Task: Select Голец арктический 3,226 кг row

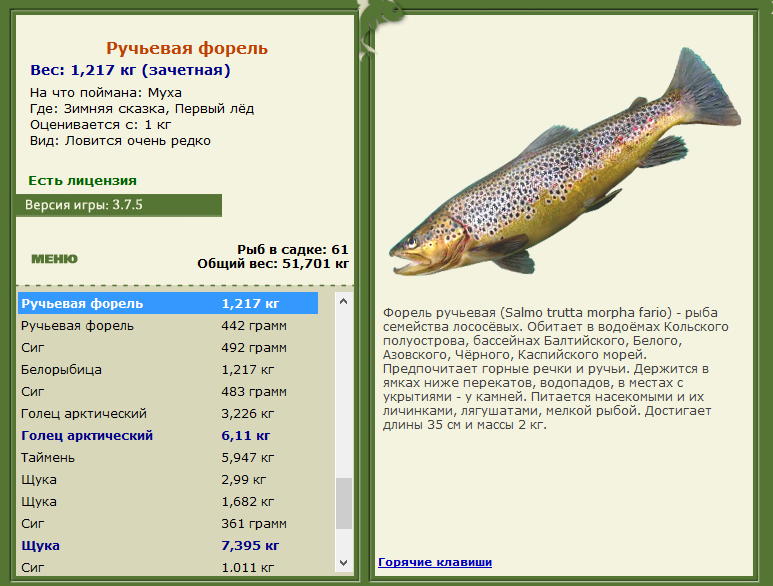Action: click(x=168, y=414)
